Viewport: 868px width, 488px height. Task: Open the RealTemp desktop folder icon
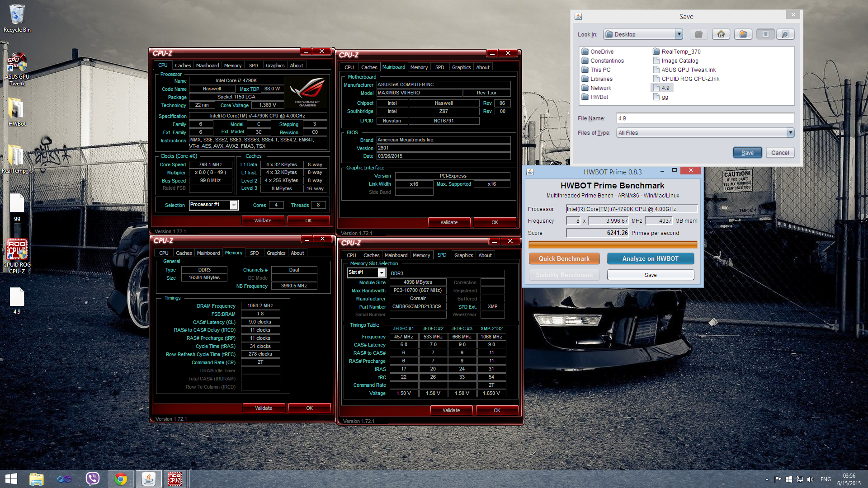click(x=16, y=159)
